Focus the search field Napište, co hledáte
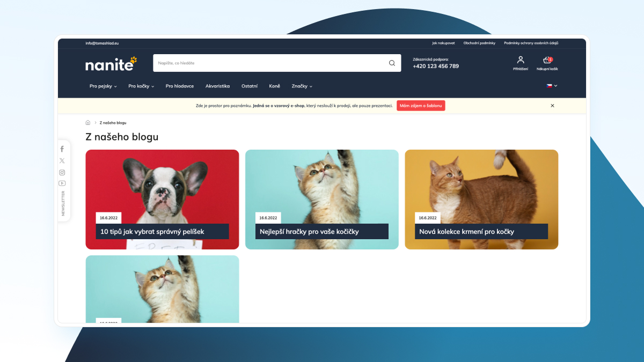The height and width of the screenshot is (362, 644). [x=277, y=63]
